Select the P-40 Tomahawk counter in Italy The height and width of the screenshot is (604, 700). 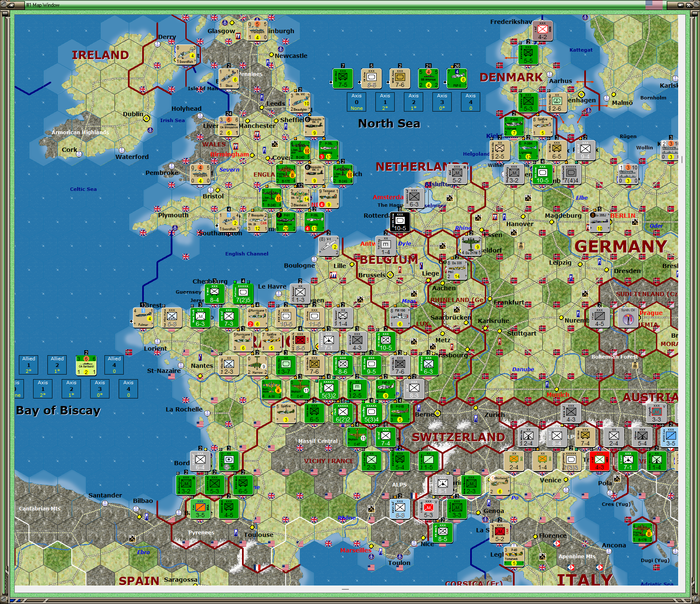click(x=514, y=557)
